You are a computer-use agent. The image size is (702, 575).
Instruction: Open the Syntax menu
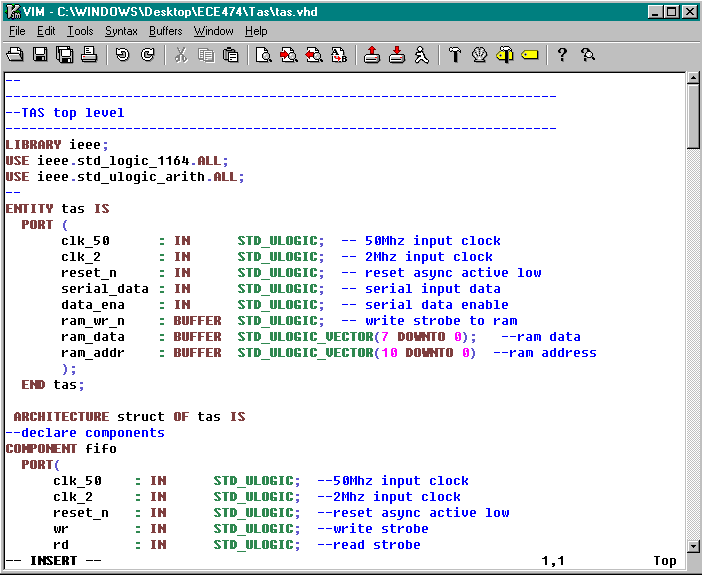121,31
